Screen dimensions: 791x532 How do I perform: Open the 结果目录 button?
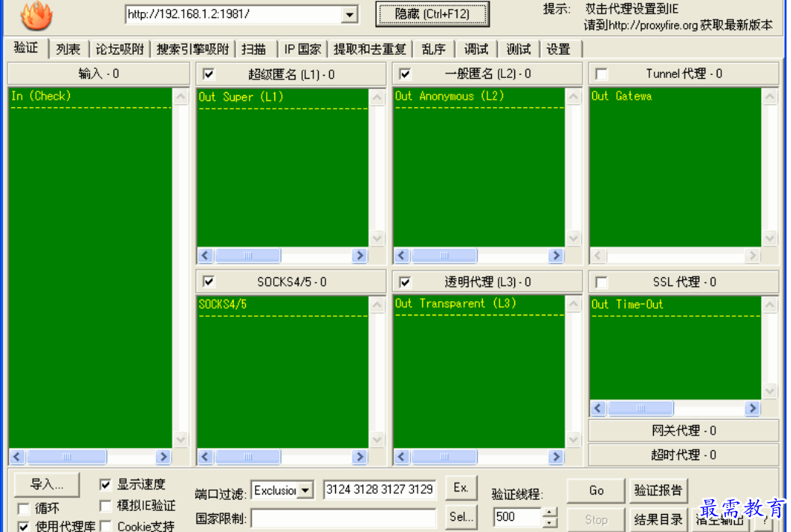(658, 520)
